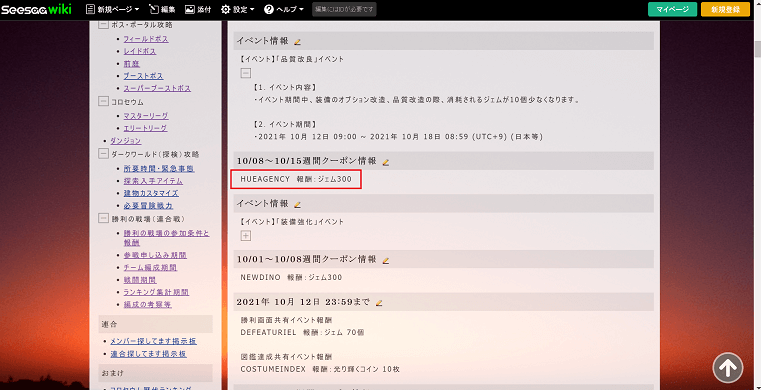Open the ヘルプ help menu

click(284, 9)
